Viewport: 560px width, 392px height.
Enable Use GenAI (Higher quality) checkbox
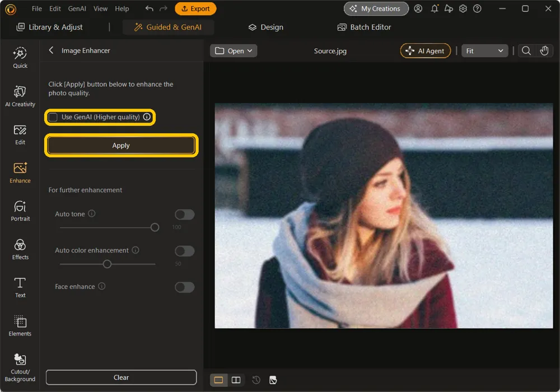pyautogui.click(x=53, y=117)
